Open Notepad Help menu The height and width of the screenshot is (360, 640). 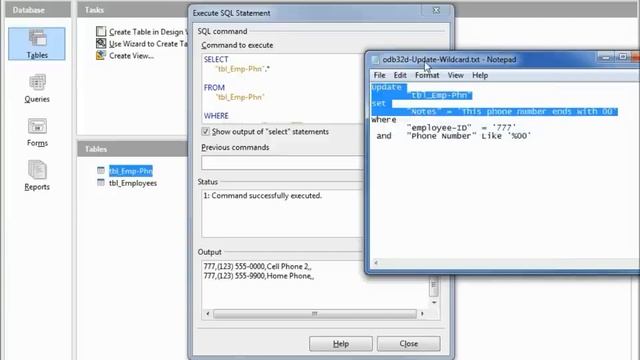[x=480, y=75]
